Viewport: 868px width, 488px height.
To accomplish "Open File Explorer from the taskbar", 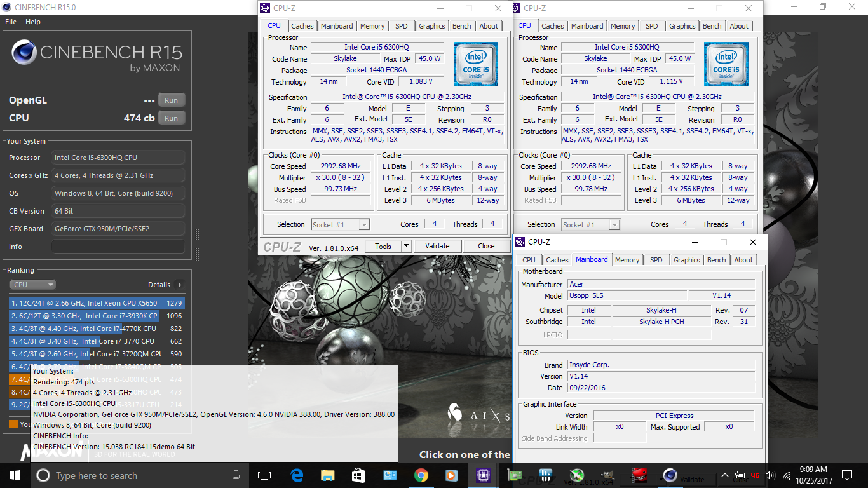I will pos(327,475).
